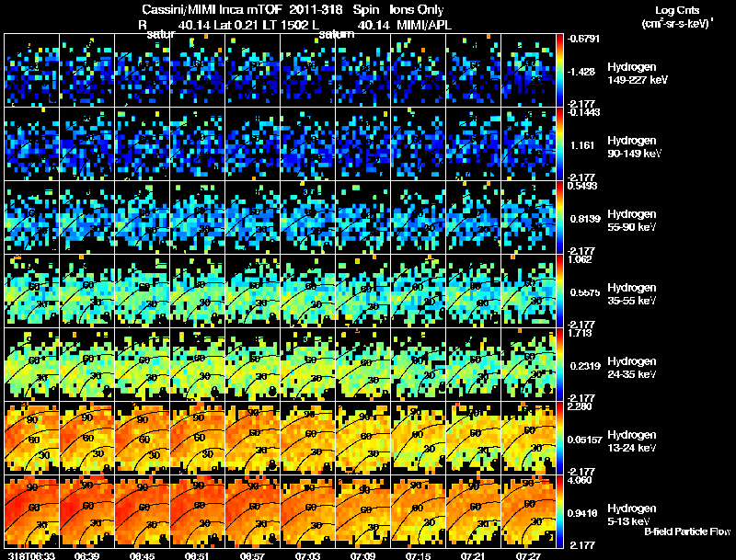Open the 24-35 keV panel for 06:39
The height and width of the screenshot is (560, 736).
click(86, 365)
